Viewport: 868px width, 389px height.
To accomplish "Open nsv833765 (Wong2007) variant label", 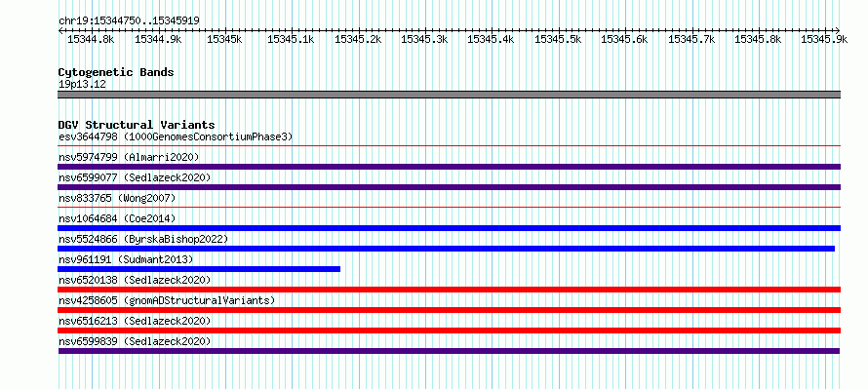I will pyautogui.click(x=117, y=198).
